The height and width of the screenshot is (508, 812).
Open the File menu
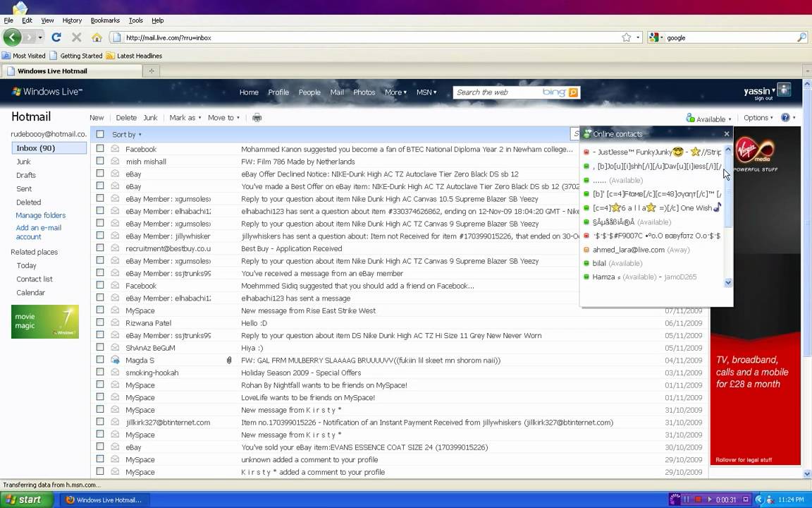point(8,20)
